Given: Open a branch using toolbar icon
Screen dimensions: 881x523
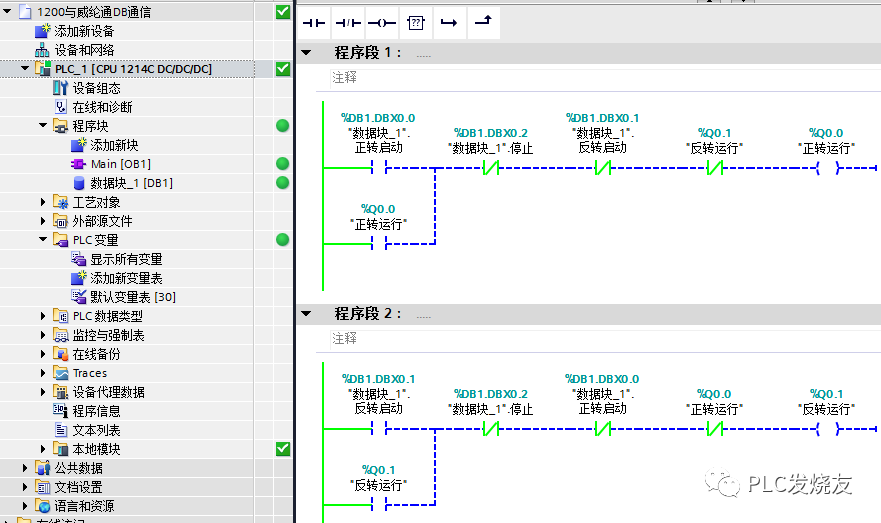Looking at the screenshot, I should [449, 23].
